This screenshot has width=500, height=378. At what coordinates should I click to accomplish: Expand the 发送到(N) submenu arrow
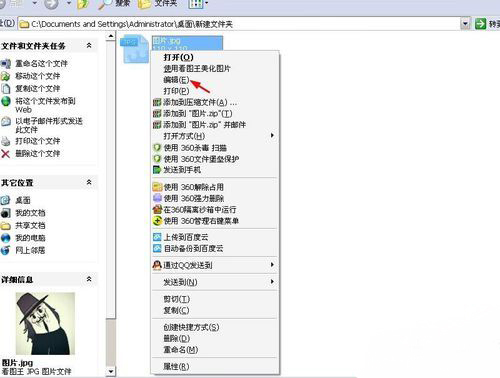click(x=272, y=282)
